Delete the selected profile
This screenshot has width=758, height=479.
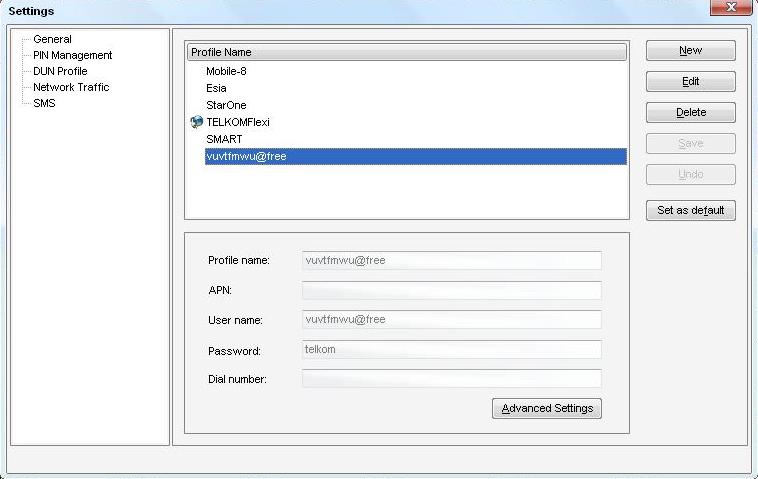691,112
